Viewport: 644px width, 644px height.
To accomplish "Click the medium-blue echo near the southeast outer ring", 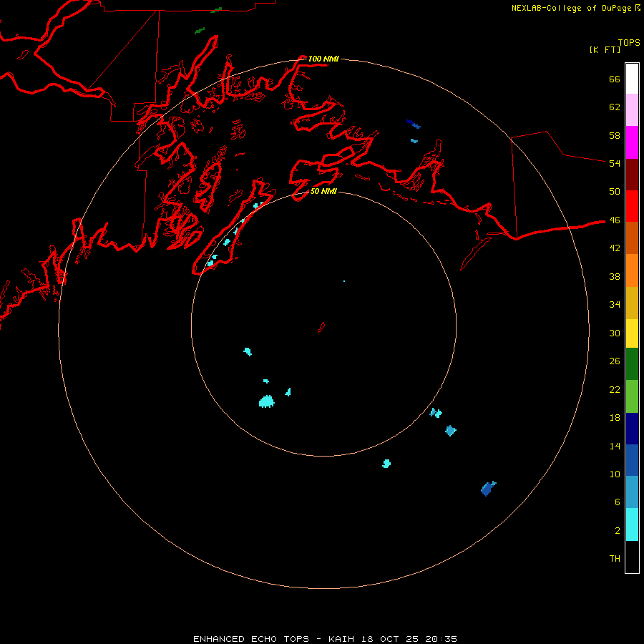I will 488,488.
